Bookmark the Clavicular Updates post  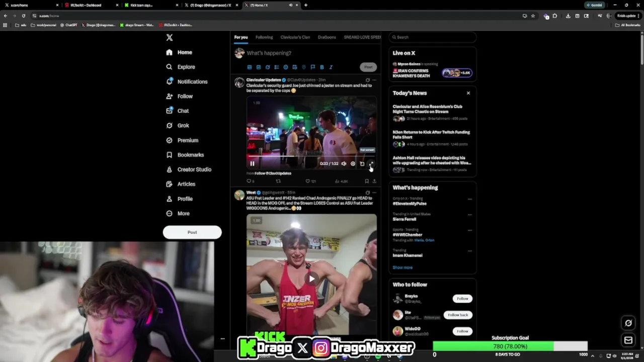point(366,181)
